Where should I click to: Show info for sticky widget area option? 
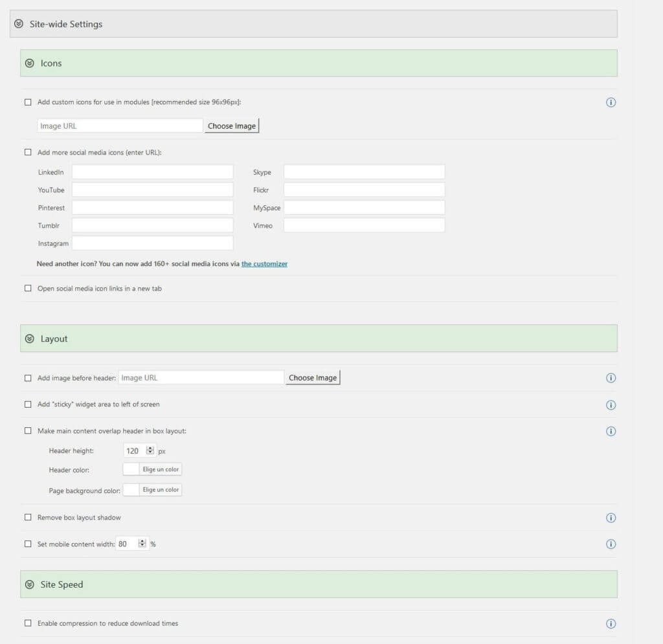point(611,405)
